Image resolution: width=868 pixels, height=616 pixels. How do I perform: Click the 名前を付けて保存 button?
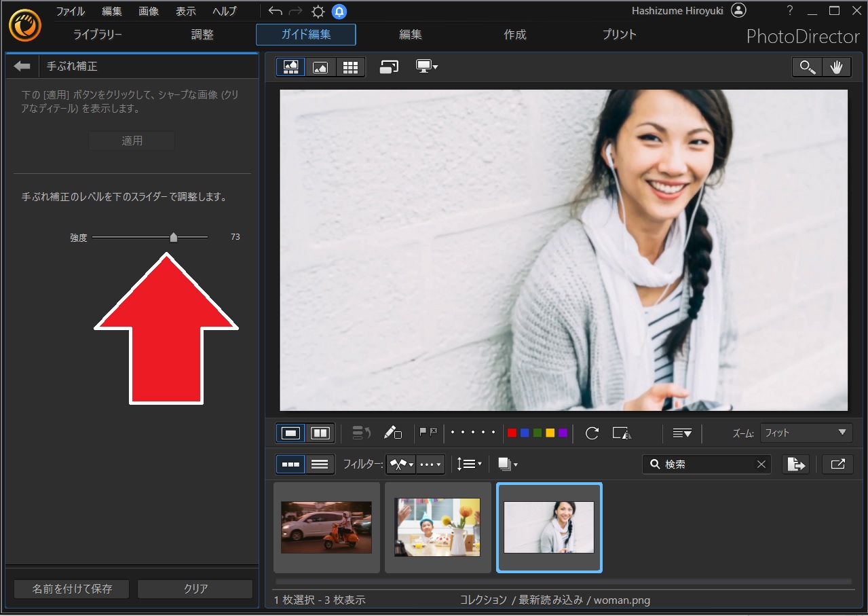72,589
